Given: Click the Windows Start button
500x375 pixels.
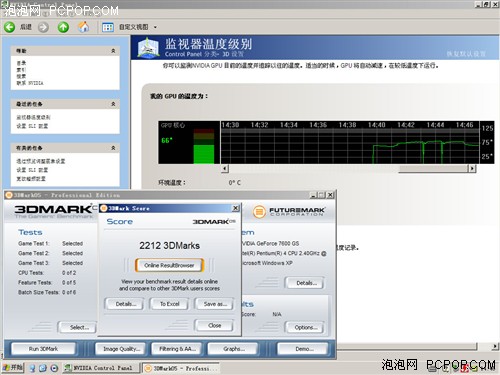Looking at the screenshot, I should (x=13, y=368).
